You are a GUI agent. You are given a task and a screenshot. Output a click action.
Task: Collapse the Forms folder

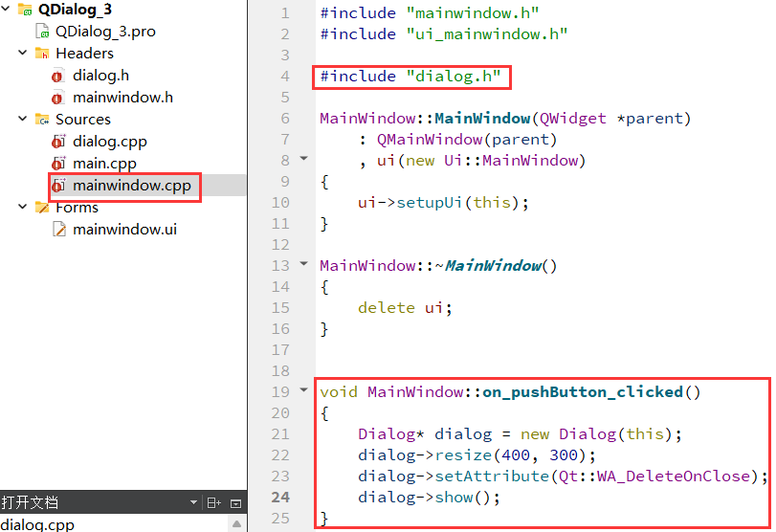(22, 207)
